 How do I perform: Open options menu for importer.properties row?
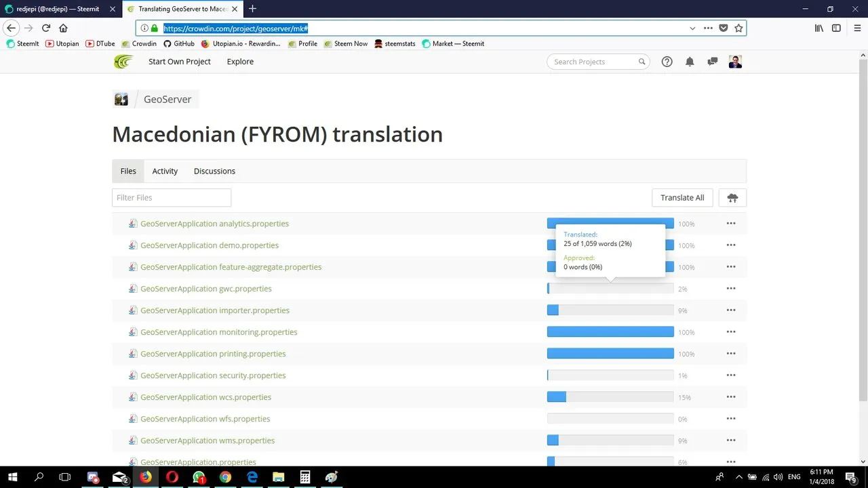[731, 310]
